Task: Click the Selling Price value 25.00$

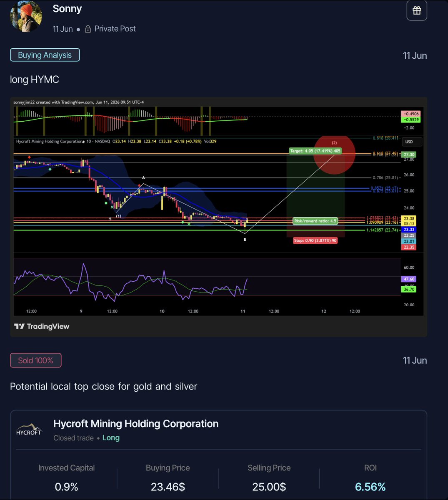Action: tap(269, 487)
